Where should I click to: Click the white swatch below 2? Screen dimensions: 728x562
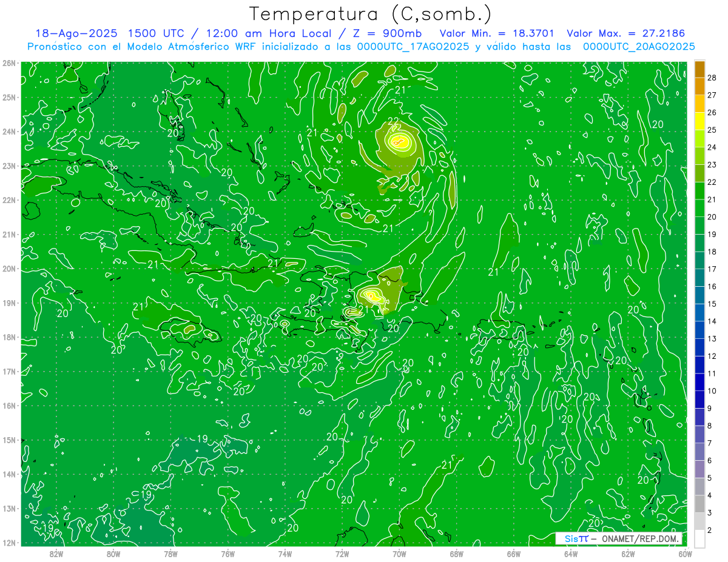tap(699, 539)
